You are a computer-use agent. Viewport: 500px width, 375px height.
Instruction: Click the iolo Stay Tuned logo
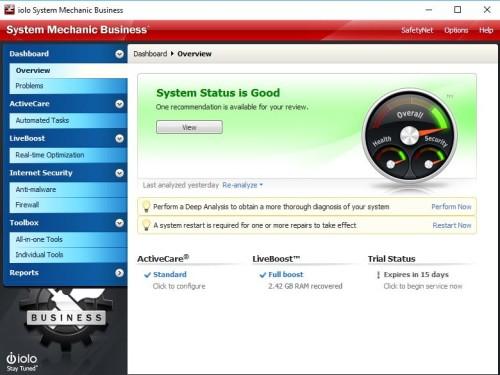point(22,362)
